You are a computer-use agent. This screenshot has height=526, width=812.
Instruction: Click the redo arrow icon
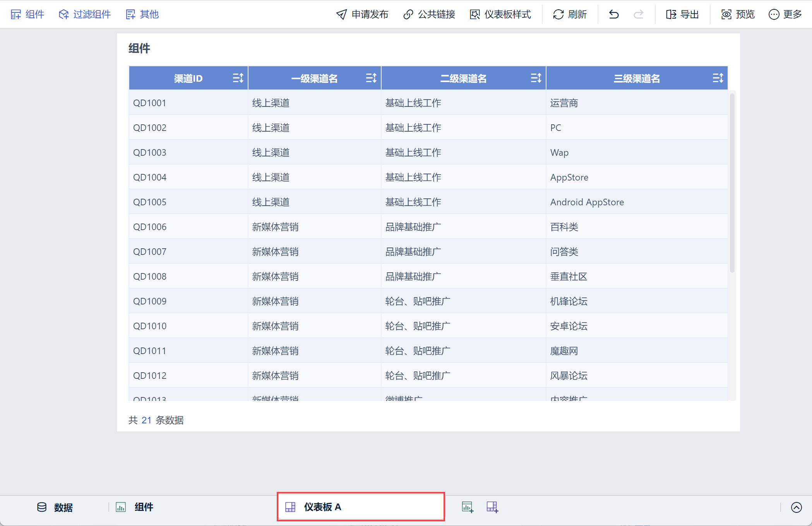coord(638,14)
